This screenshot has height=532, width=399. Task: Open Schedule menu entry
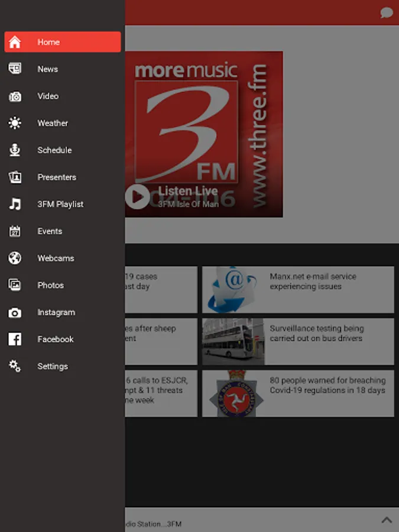pos(63,150)
